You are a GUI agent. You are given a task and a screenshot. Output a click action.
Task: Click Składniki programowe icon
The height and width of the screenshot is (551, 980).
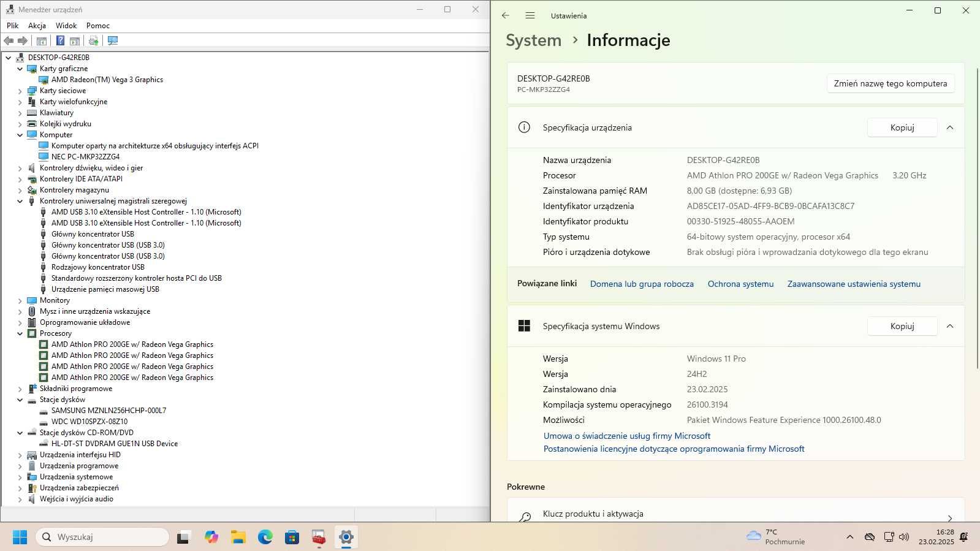point(32,389)
